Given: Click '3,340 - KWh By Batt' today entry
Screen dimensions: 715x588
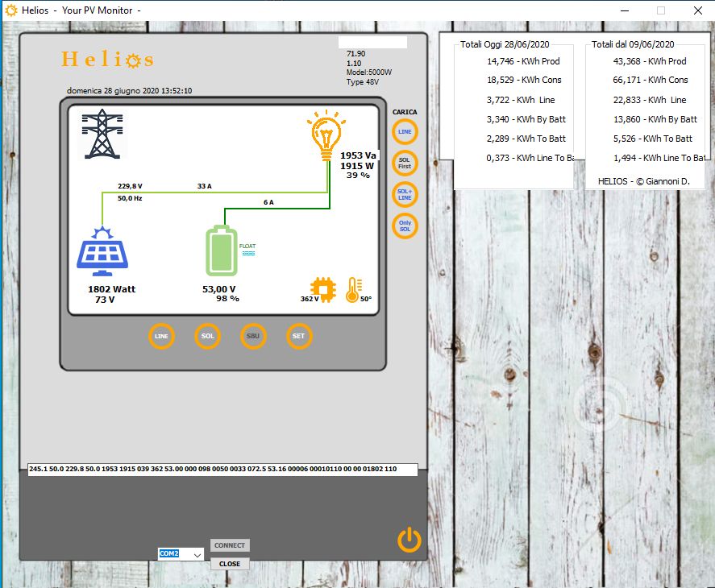Looking at the screenshot, I should coord(526,119).
